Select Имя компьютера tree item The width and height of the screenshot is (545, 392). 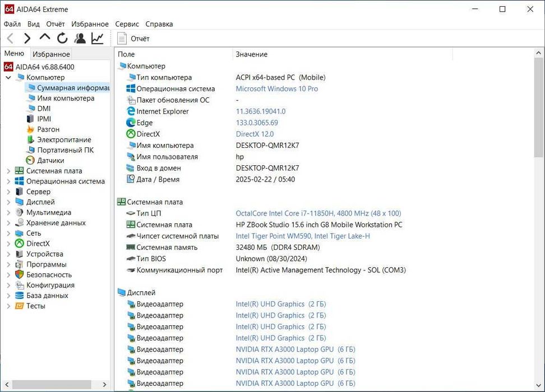[x=66, y=98]
